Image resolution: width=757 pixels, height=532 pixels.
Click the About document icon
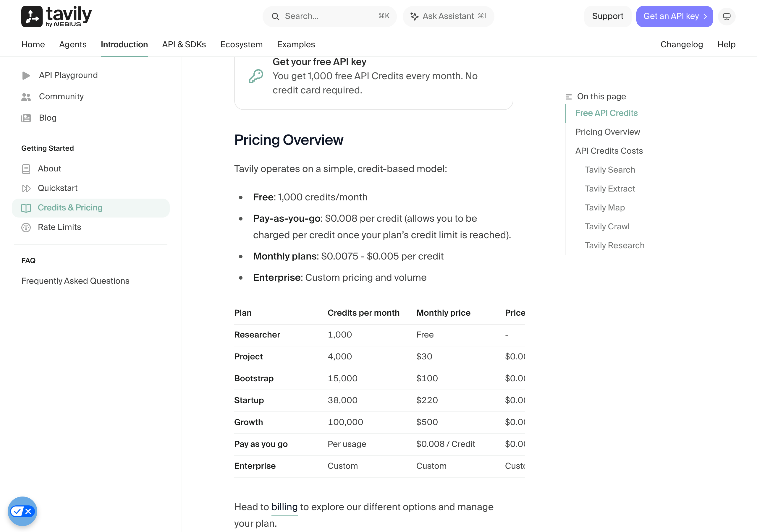point(26,169)
